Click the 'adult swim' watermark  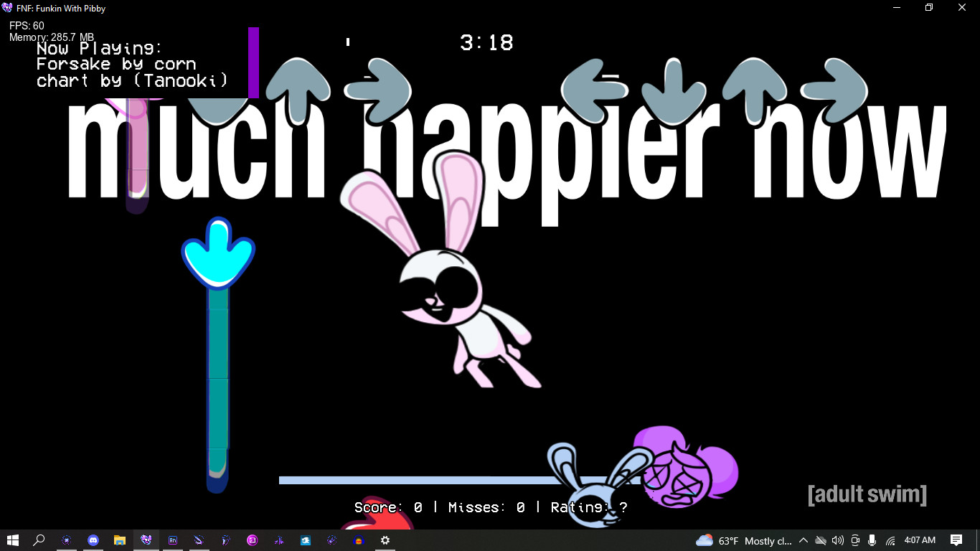click(866, 494)
